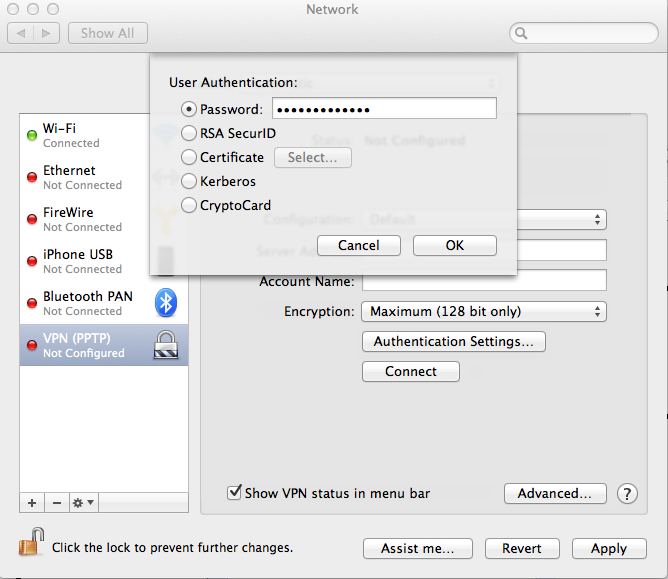
Task: Click into the toolbar search field
Action: point(584,33)
